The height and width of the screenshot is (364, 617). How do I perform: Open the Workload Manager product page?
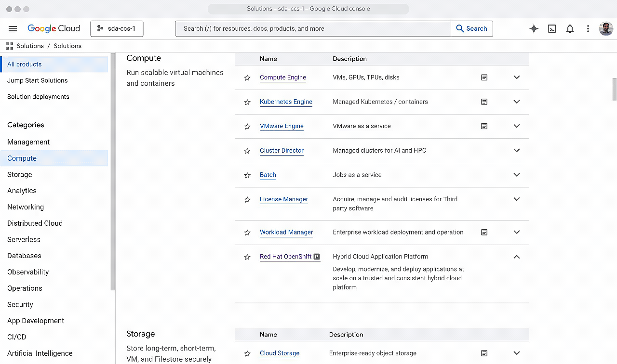point(286,232)
